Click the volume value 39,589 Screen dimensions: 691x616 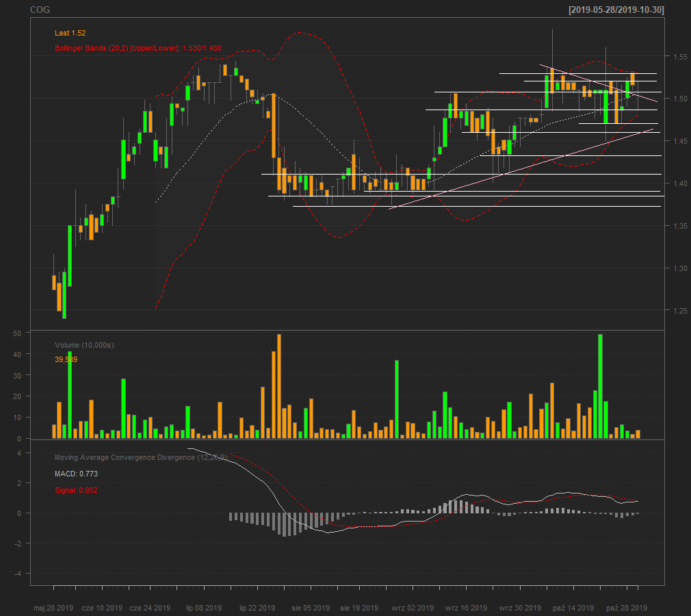pos(66,359)
